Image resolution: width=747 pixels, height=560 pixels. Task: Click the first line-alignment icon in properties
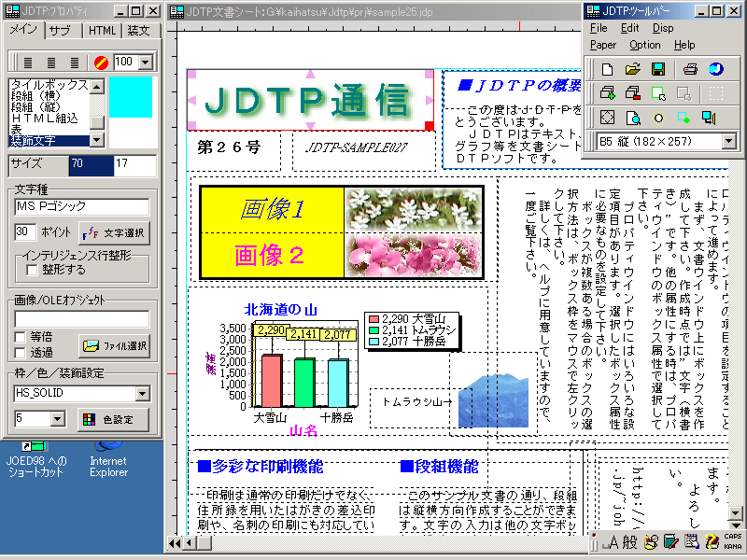pyautogui.click(x=28, y=62)
